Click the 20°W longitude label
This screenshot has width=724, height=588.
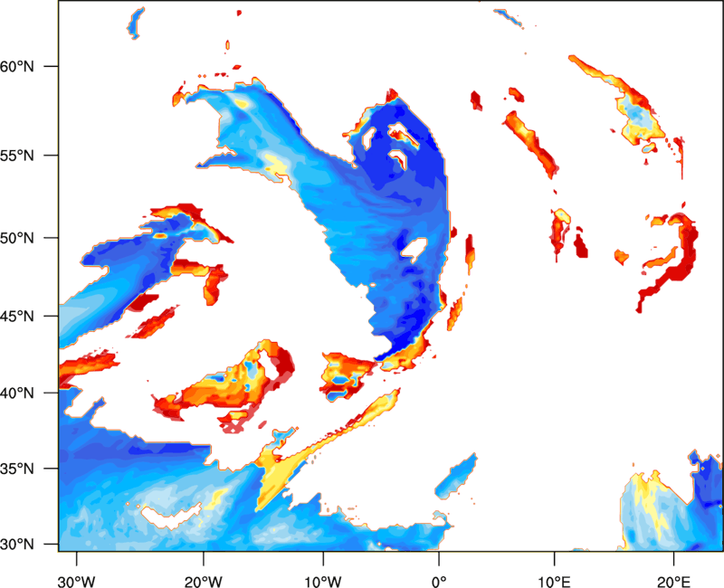click(204, 582)
